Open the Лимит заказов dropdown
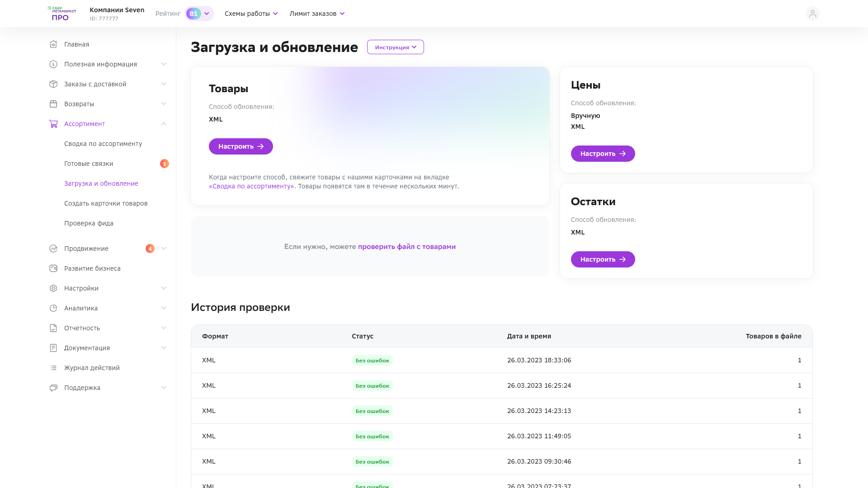 (317, 14)
